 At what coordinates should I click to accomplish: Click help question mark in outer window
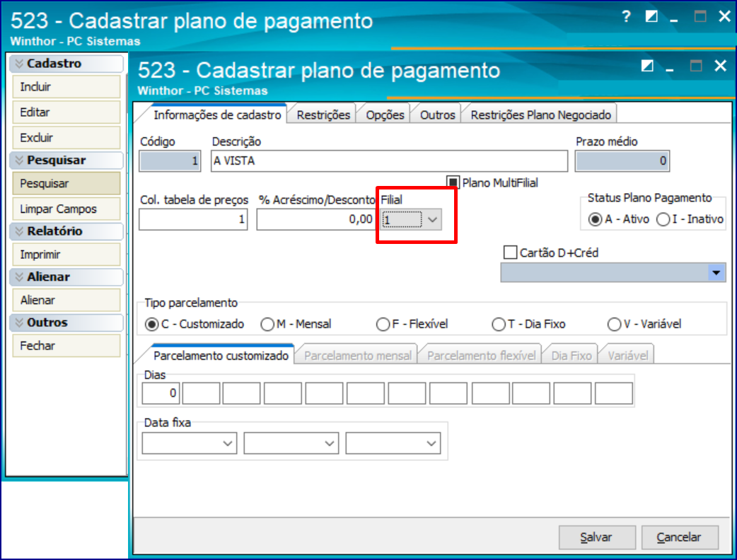pos(626,16)
